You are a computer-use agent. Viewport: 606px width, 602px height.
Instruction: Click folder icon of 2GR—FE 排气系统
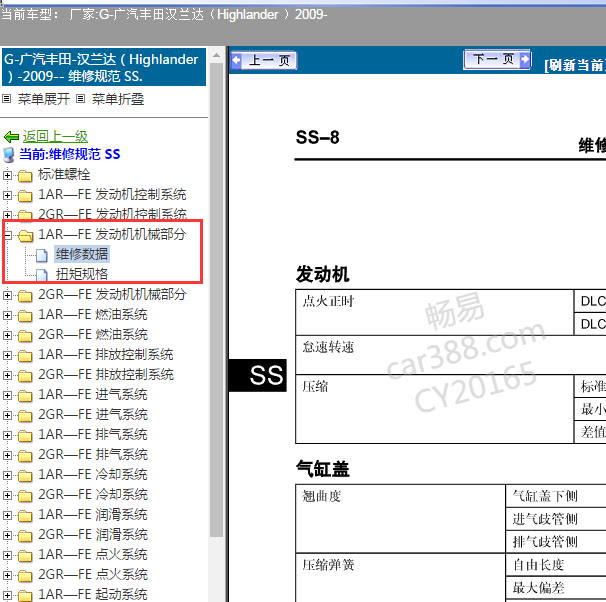pos(25,456)
